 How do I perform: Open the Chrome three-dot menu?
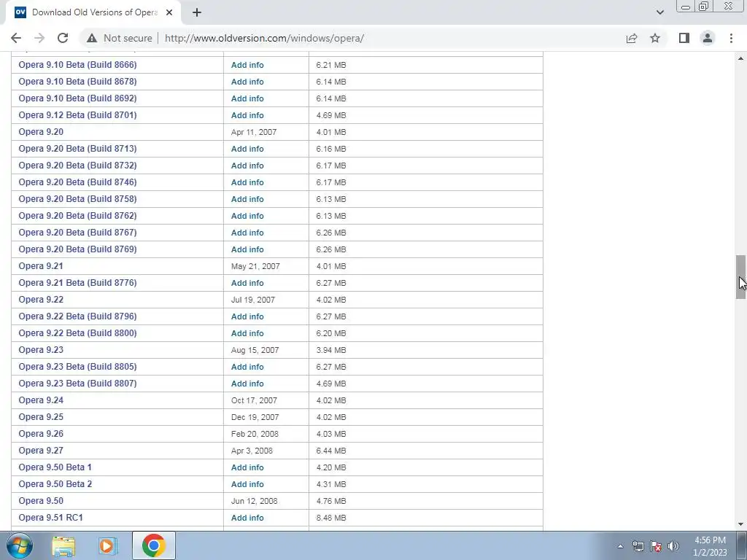coord(731,38)
